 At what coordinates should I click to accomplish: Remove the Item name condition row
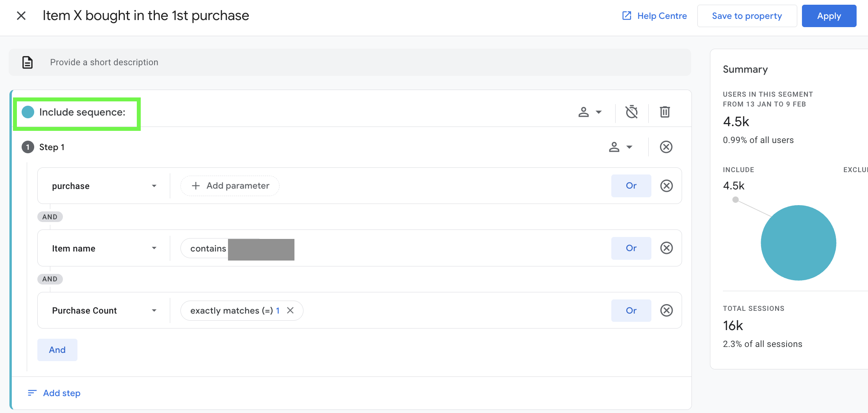666,248
